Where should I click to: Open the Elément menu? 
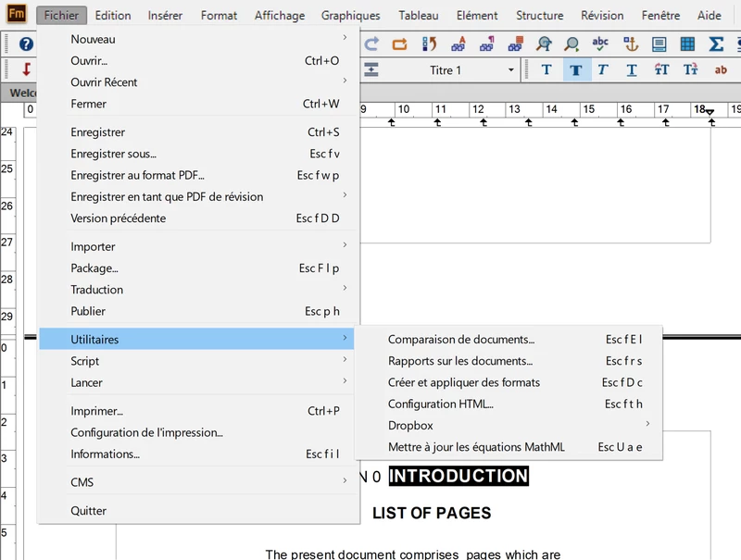(x=477, y=16)
